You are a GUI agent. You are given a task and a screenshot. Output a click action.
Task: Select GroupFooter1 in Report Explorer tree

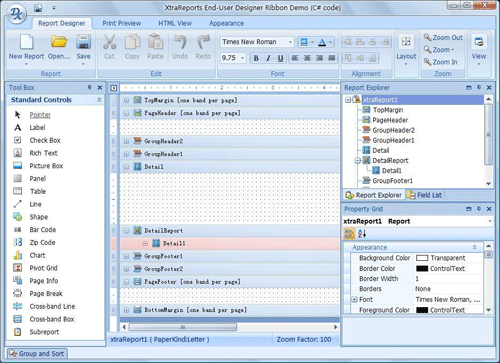pos(392,181)
